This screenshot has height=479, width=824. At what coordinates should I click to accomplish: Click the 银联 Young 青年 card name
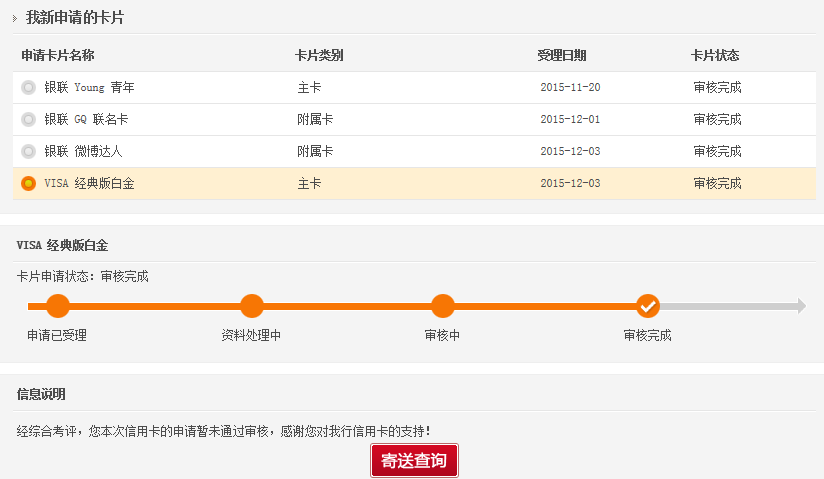pyautogui.click(x=89, y=87)
